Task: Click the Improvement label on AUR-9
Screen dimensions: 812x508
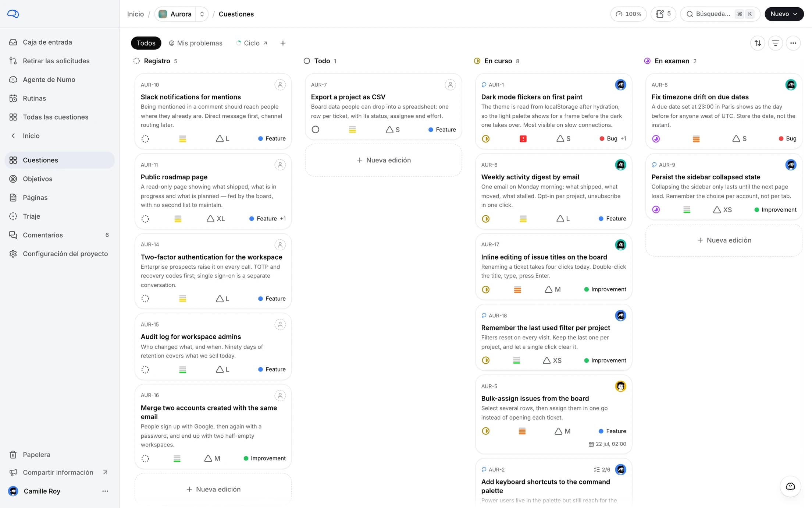Action: pos(775,210)
